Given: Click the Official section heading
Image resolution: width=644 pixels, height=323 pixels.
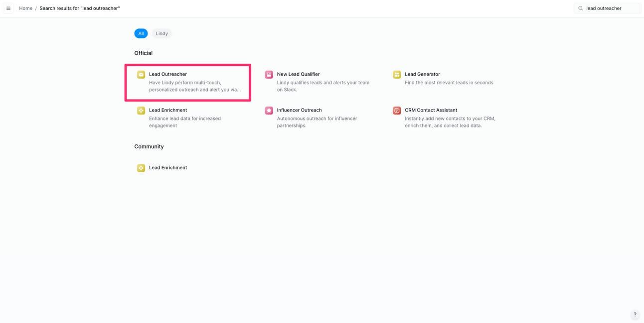Looking at the screenshot, I should coord(144,53).
